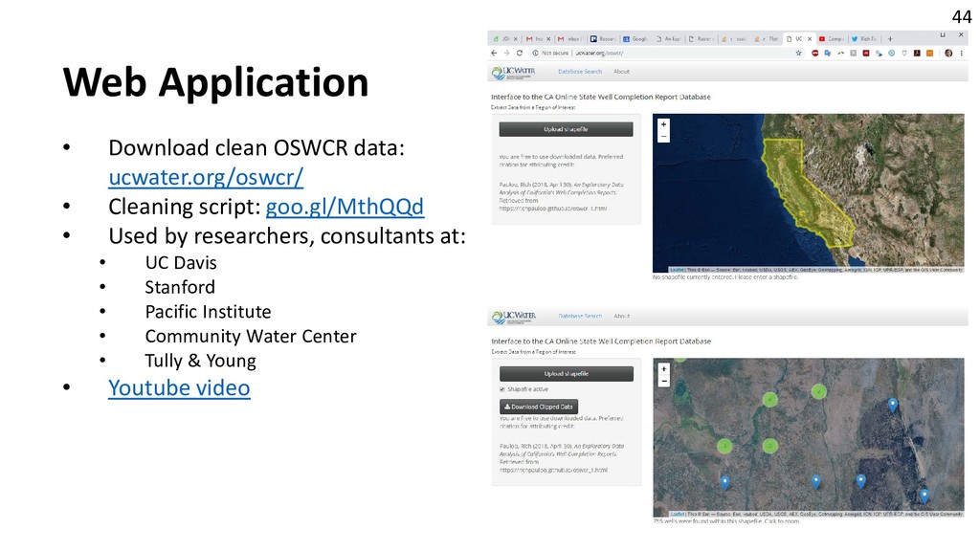The height and width of the screenshot is (551, 980).
Task: Select the 'Pacific Institute' bullet text
Action: pos(208,311)
